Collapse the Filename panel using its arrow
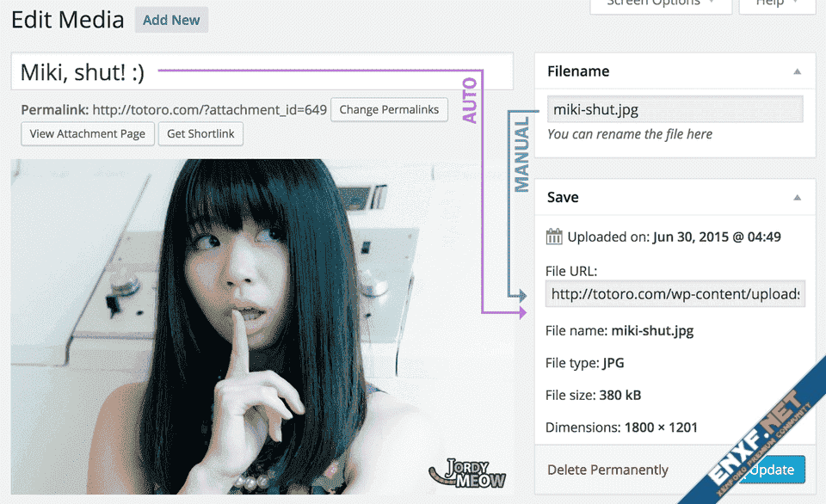 (798, 72)
